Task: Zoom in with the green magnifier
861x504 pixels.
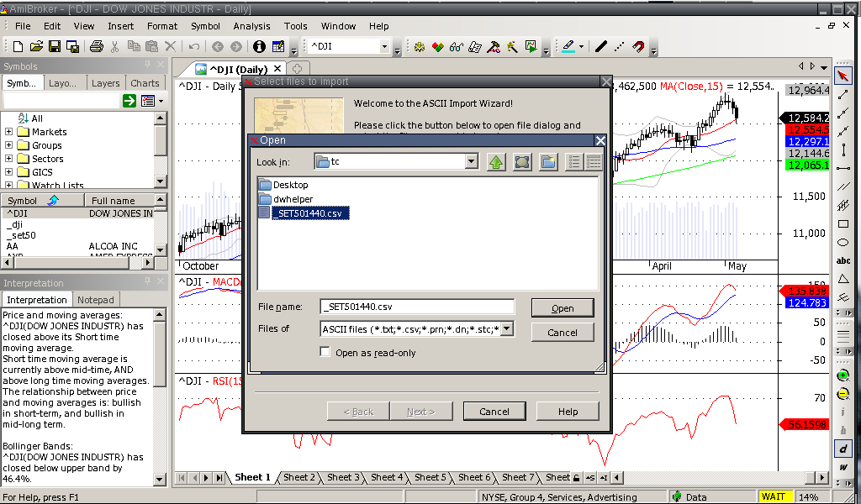Action: (x=843, y=375)
